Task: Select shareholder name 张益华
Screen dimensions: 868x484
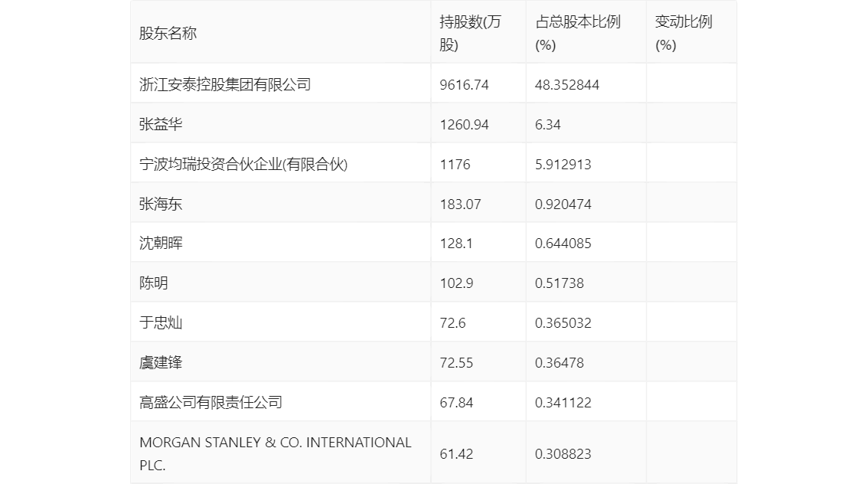Action: click(x=161, y=125)
